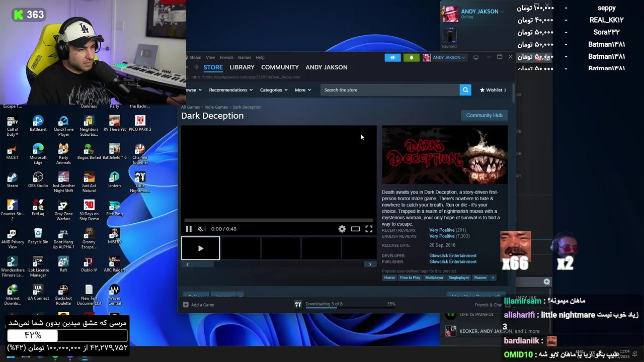Click the trailer video progress bar

(279, 220)
